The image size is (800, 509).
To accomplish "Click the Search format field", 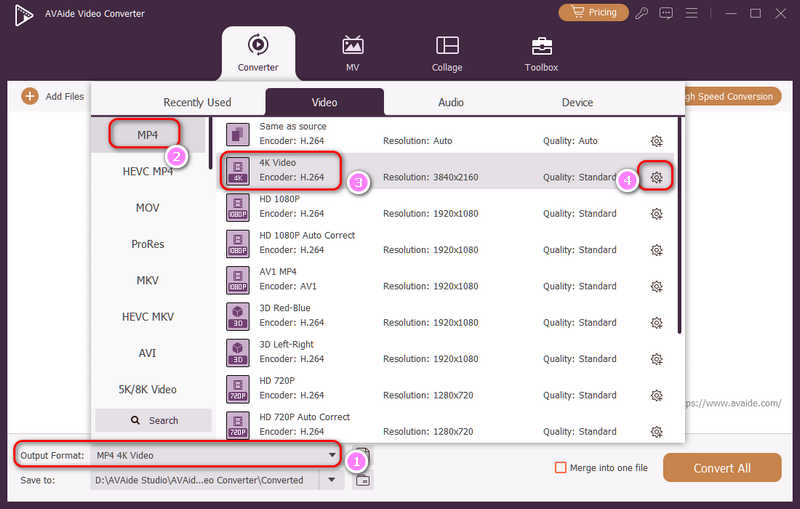I will (x=154, y=420).
